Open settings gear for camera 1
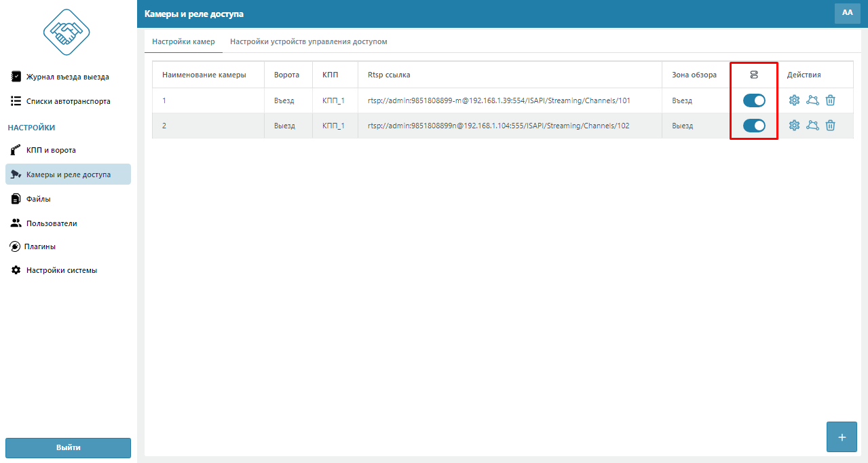 [x=794, y=100]
